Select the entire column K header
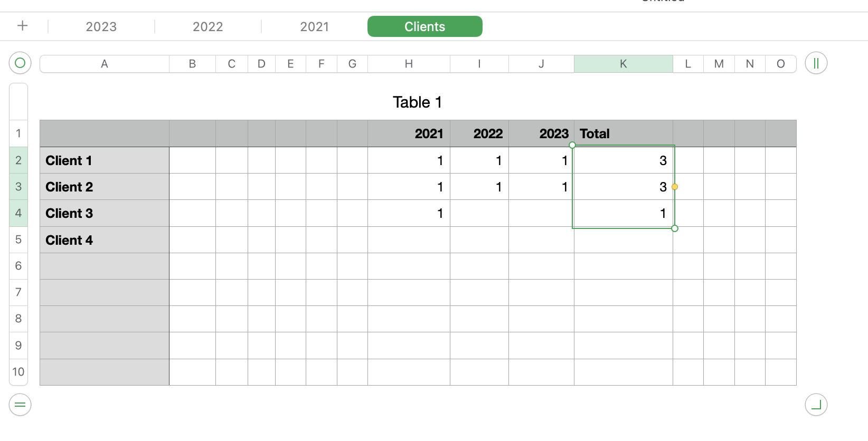Viewport: 868px width, 441px height. tap(624, 63)
